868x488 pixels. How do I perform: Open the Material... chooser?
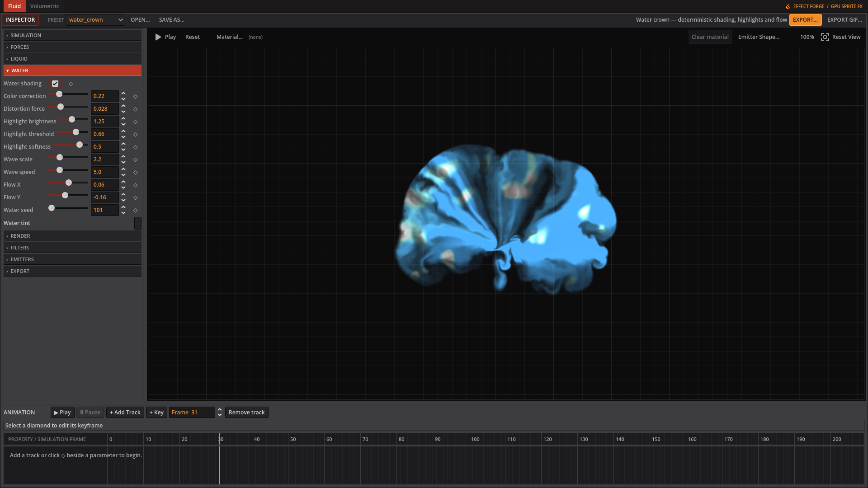(230, 37)
